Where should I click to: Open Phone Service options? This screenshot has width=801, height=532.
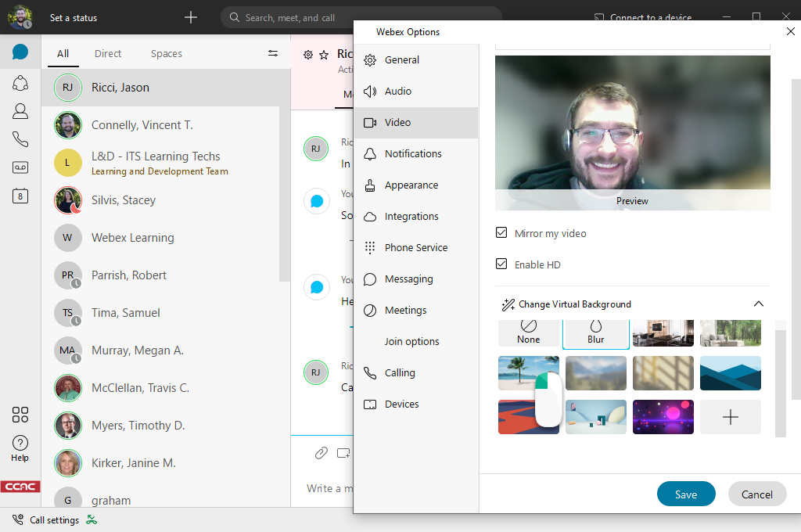(x=416, y=248)
